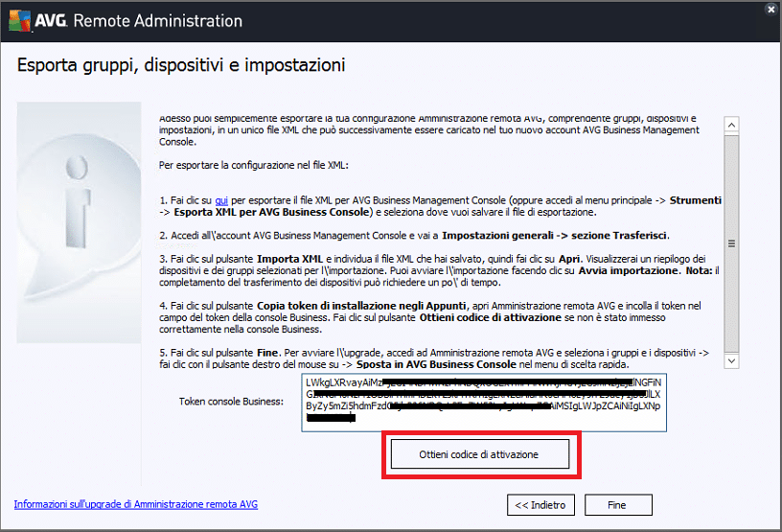Image resolution: width=782 pixels, height=532 pixels.
Task: Click the "Esporta gruppi, dispositivi e impostazioni" heading
Action: pyautogui.click(x=181, y=65)
